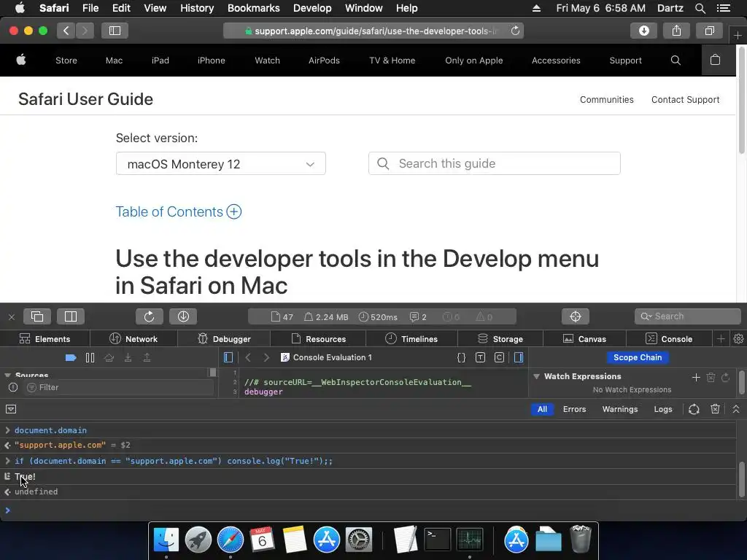
Task: Open the console drawer icon at left
Action: (11, 409)
